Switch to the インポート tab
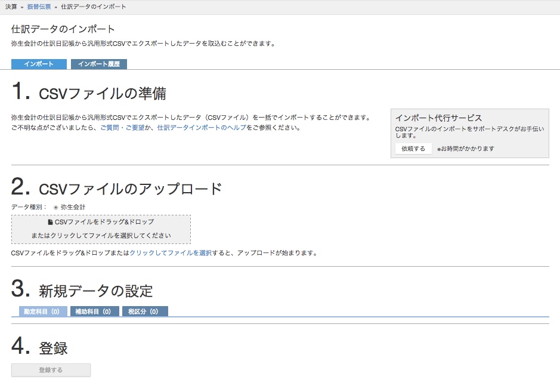This screenshot has height=392, width=560. [x=39, y=64]
